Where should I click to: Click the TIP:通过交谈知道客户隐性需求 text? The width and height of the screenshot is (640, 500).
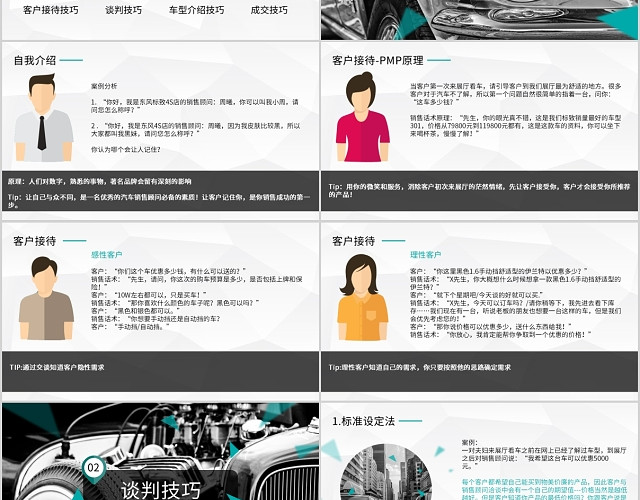point(57,367)
